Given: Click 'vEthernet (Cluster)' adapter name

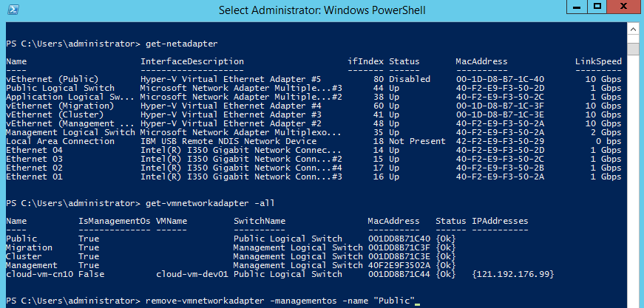Looking at the screenshot, I should pos(55,114).
